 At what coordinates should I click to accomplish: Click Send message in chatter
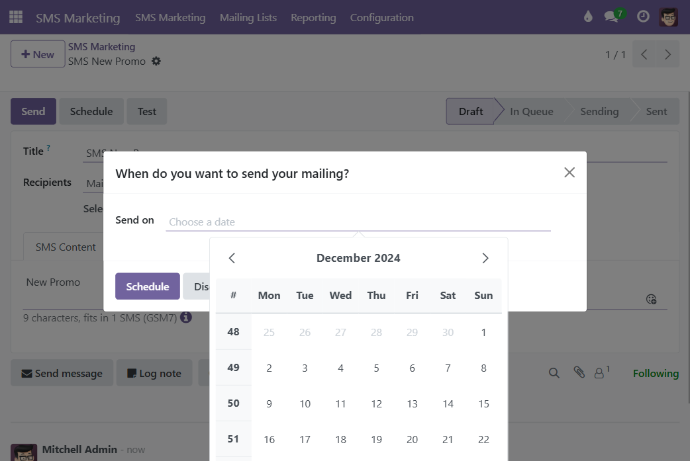tap(62, 373)
